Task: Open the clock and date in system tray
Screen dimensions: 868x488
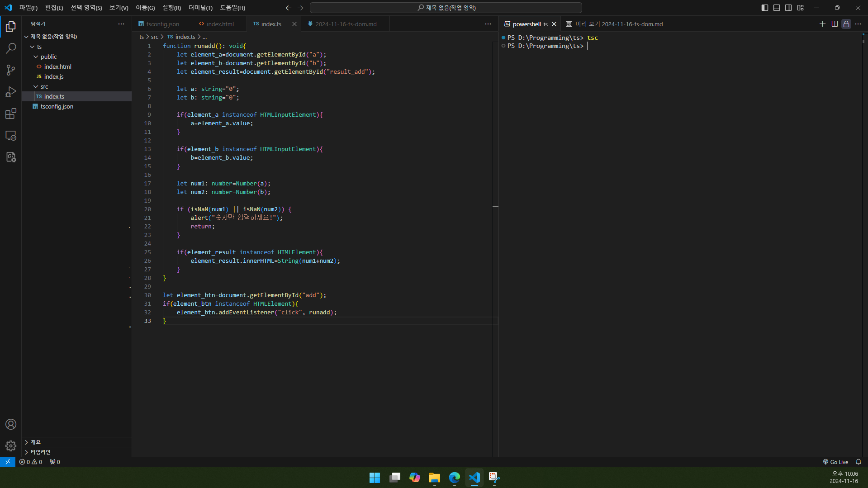Action: [x=844, y=478]
